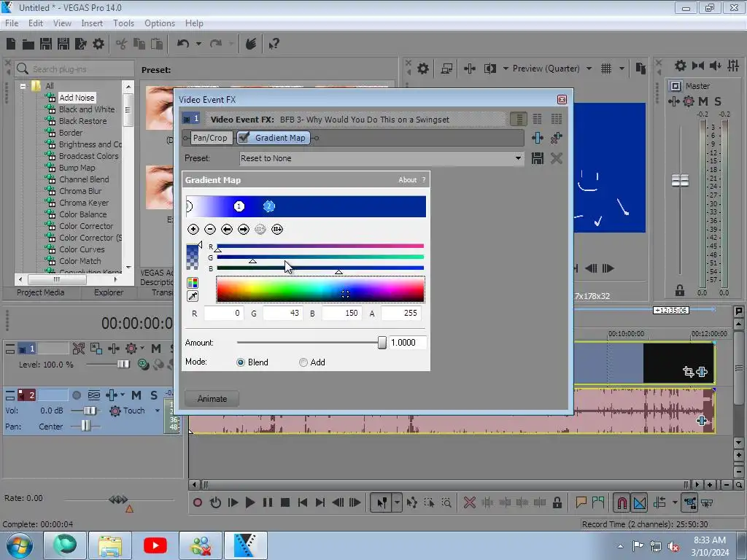Click the Record button in transport bar
This screenshot has height=560, width=747.
[197, 502]
